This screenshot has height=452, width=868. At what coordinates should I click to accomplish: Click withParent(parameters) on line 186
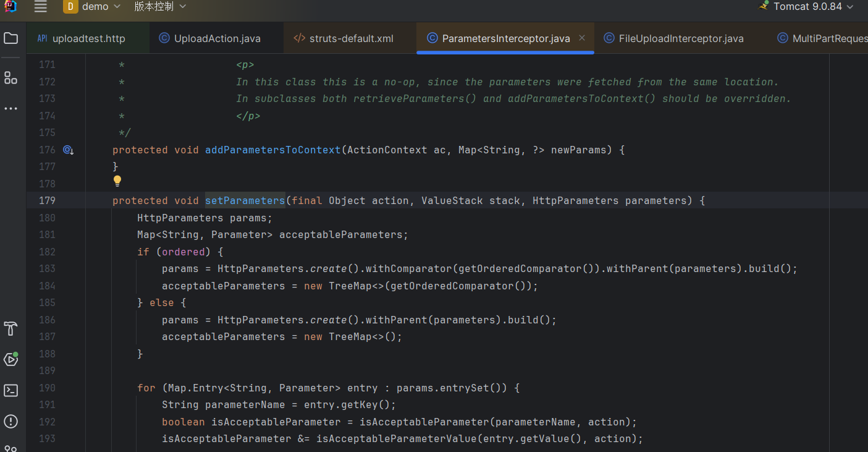(x=430, y=320)
